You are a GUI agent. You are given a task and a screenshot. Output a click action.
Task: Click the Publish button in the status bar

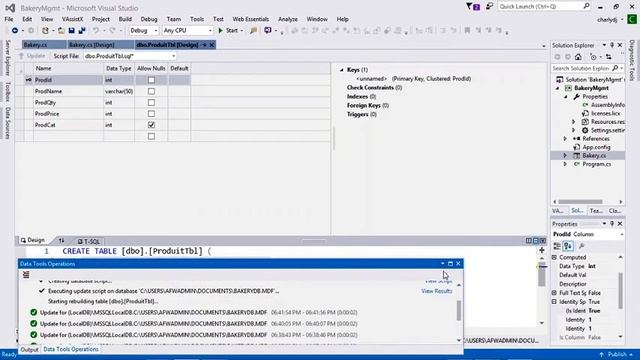tap(617, 354)
